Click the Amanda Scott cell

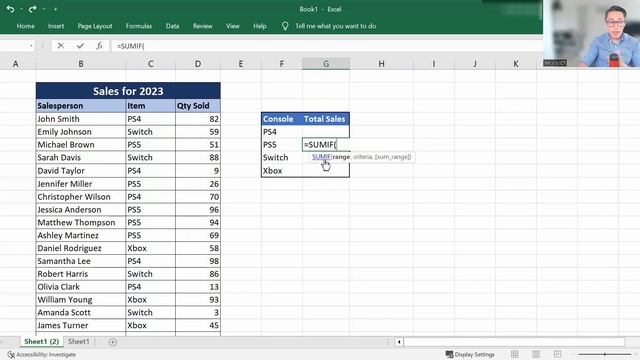click(81, 312)
